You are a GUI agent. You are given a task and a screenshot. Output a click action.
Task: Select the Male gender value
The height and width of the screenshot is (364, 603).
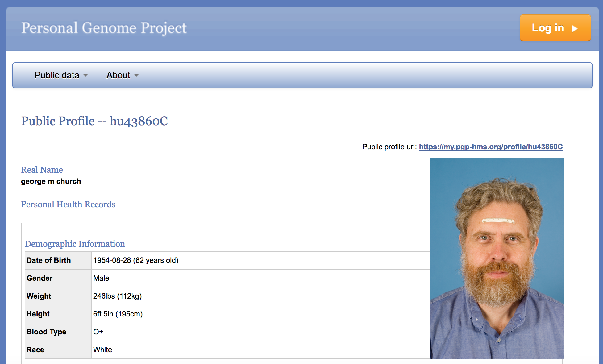pyautogui.click(x=101, y=278)
